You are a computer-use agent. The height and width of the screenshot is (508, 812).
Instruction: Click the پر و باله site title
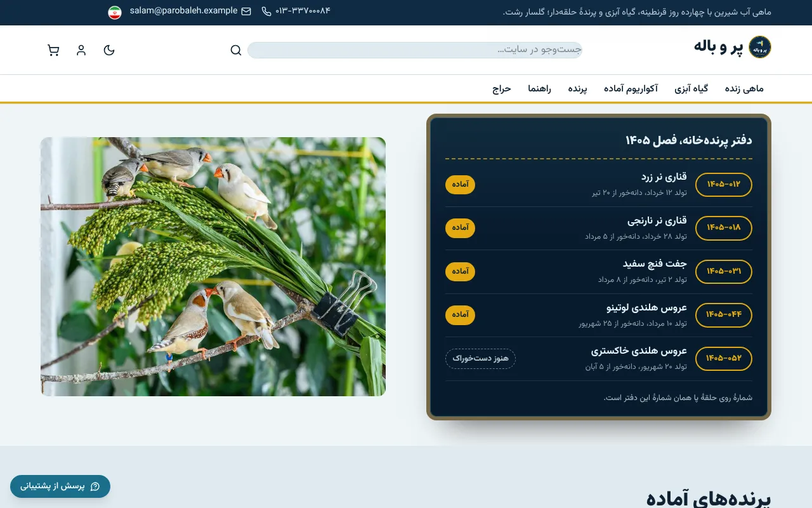[x=718, y=46]
